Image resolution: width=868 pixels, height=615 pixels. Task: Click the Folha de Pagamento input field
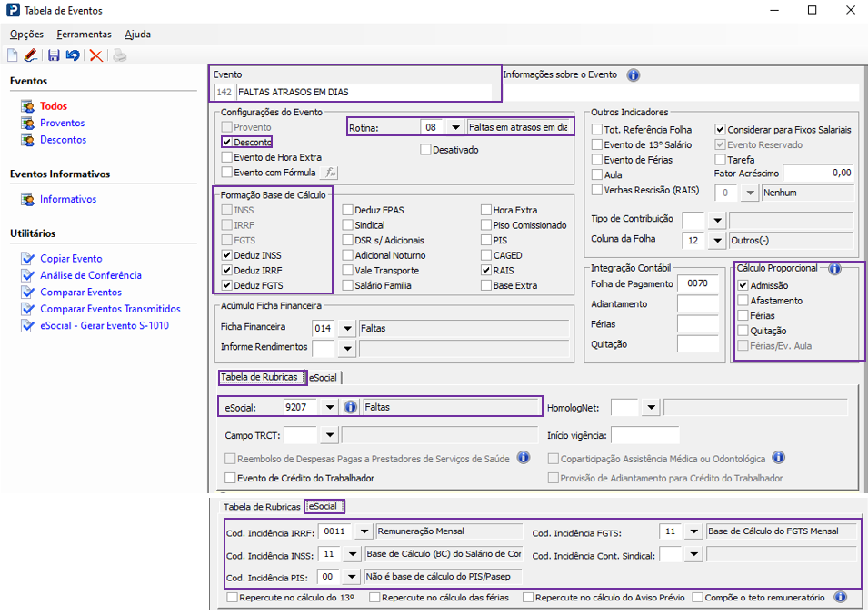coord(697,284)
